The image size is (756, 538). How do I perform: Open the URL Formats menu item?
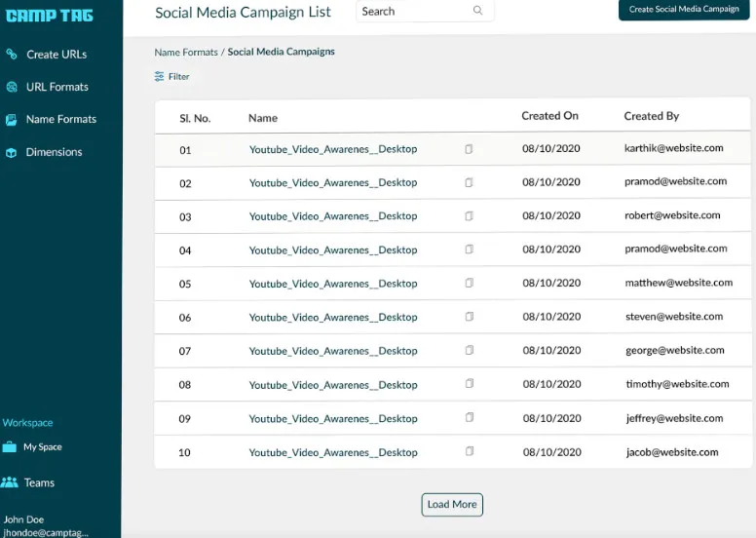tap(57, 87)
